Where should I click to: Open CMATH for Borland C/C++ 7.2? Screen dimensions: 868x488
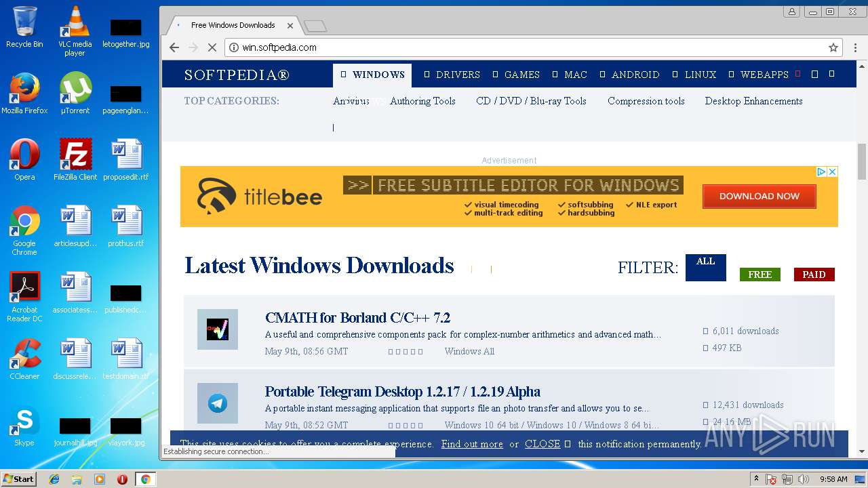pyautogui.click(x=357, y=318)
